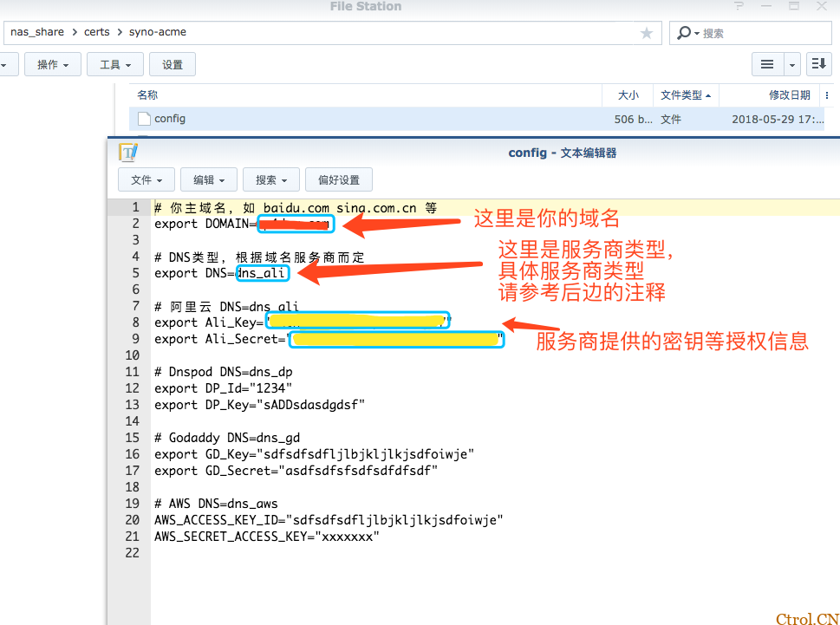Open the 编辑 menu in Text Editor
Screen dimensions: 840x625
coord(208,179)
